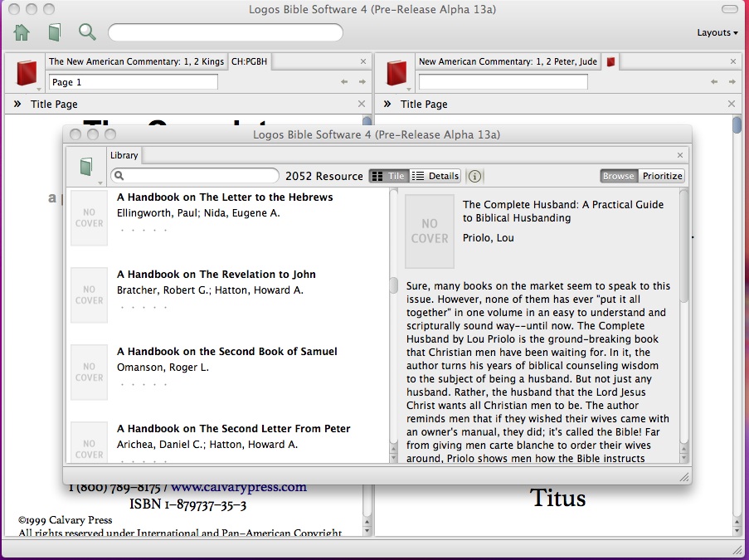The image size is (749, 560).
Task: Select New American Commentary: 1, 2 Peter, Jude tab
Action: click(508, 61)
